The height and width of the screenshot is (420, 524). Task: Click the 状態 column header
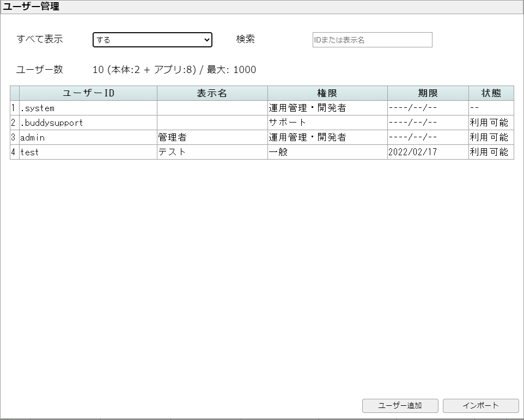click(x=491, y=93)
